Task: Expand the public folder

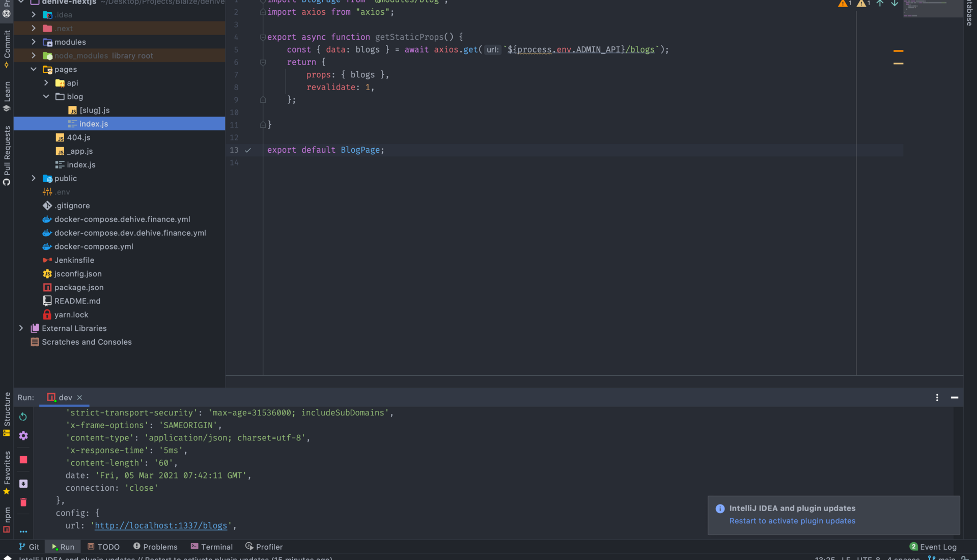Action: tap(34, 178)
